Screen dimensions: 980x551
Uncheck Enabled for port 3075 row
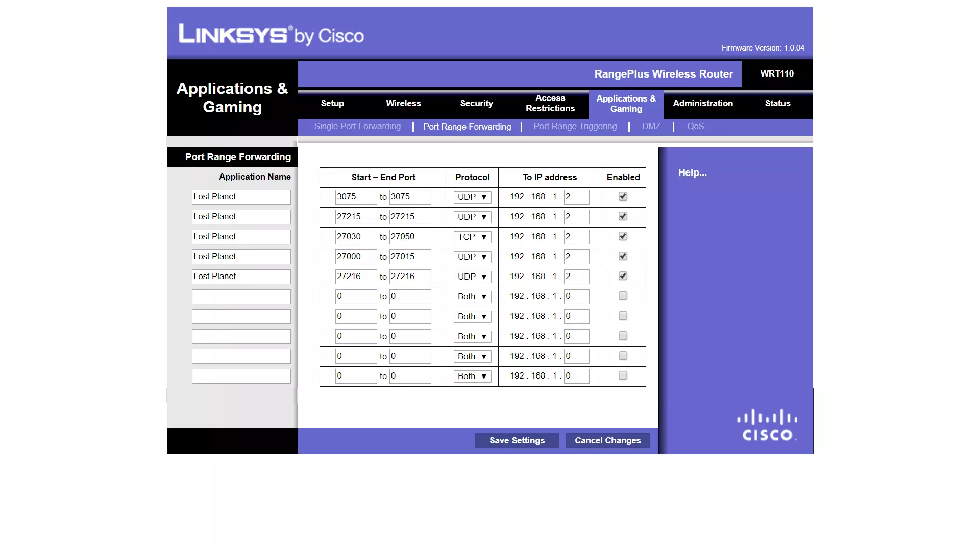[623, 196]
